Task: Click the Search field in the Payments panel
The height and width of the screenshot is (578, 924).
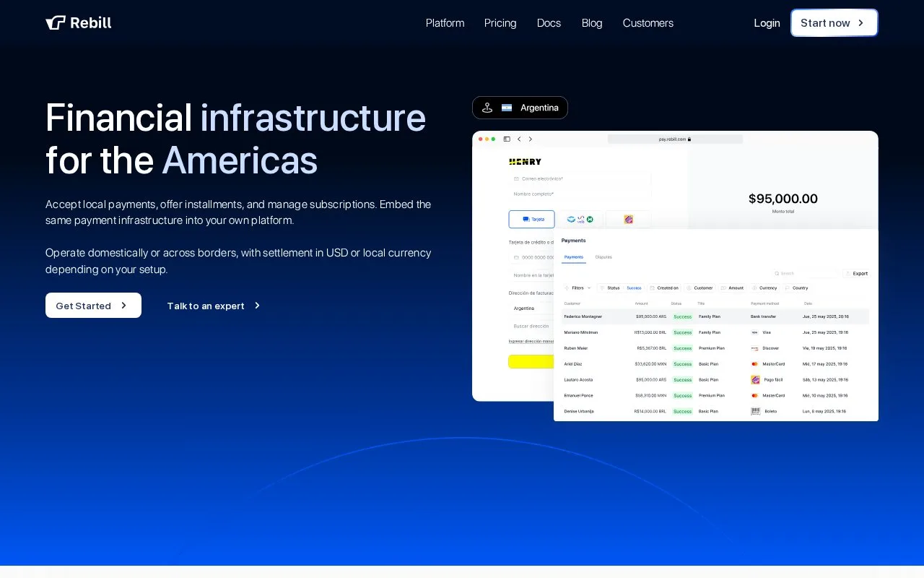Action: [x=805, y=274]
